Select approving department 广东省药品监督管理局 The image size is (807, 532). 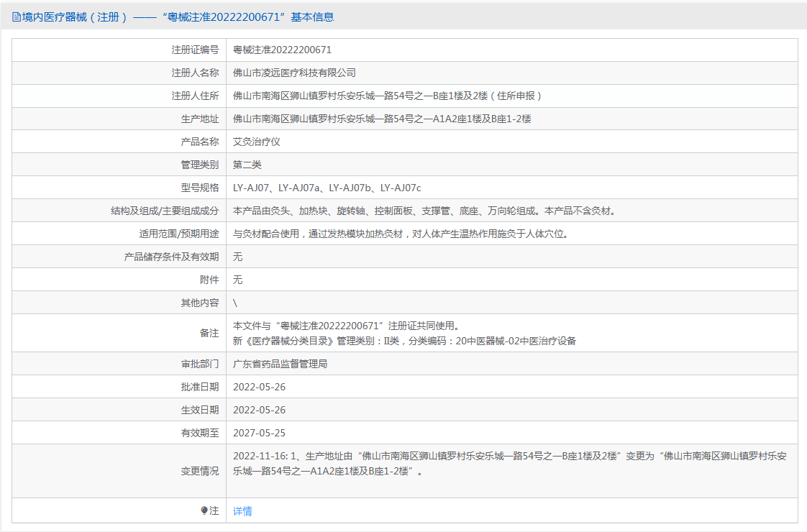point(280,364)
